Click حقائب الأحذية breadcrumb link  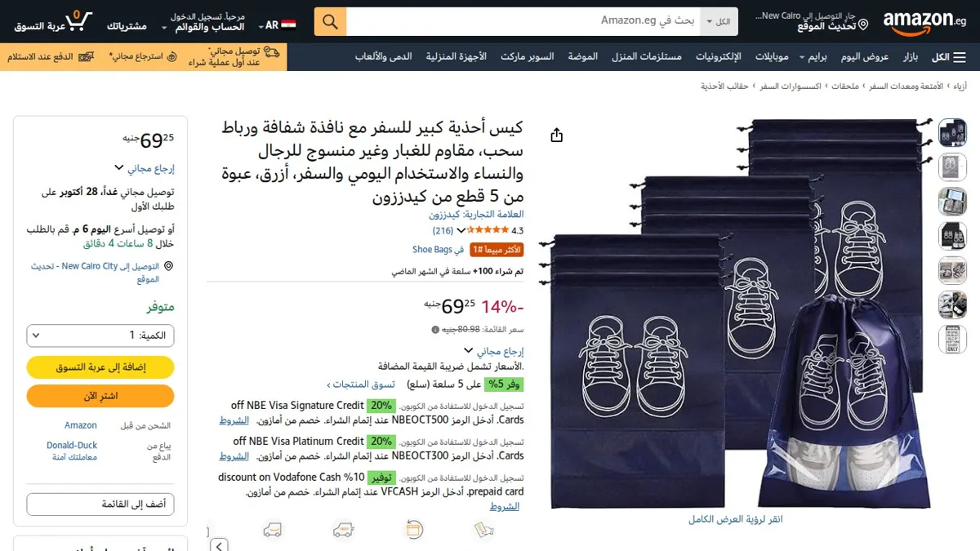[x=724, y=86]
